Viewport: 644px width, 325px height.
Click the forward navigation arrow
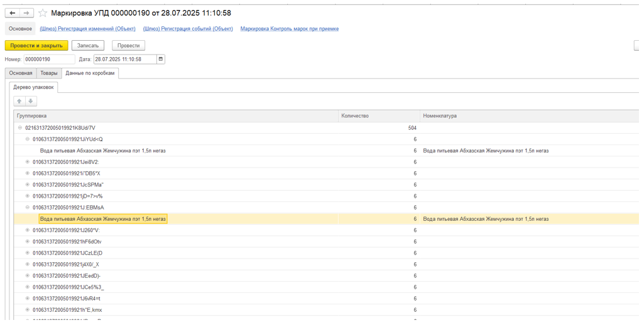26,13
